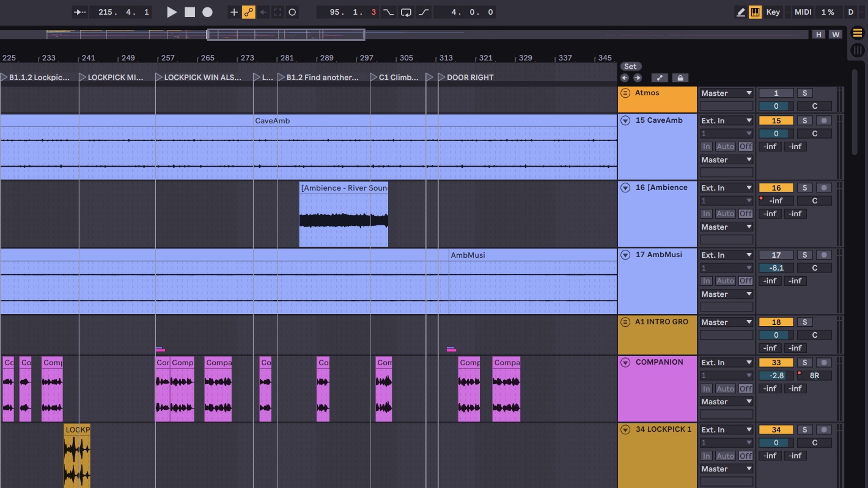Toggle track activator 16
The width and height of the screenshot is (868, 488).
click(x=776, y=188)
